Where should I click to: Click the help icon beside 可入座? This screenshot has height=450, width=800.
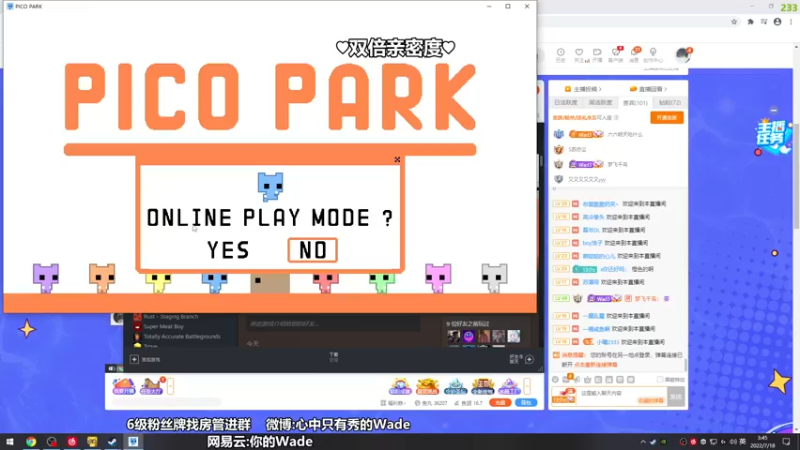tap(616, 118)
